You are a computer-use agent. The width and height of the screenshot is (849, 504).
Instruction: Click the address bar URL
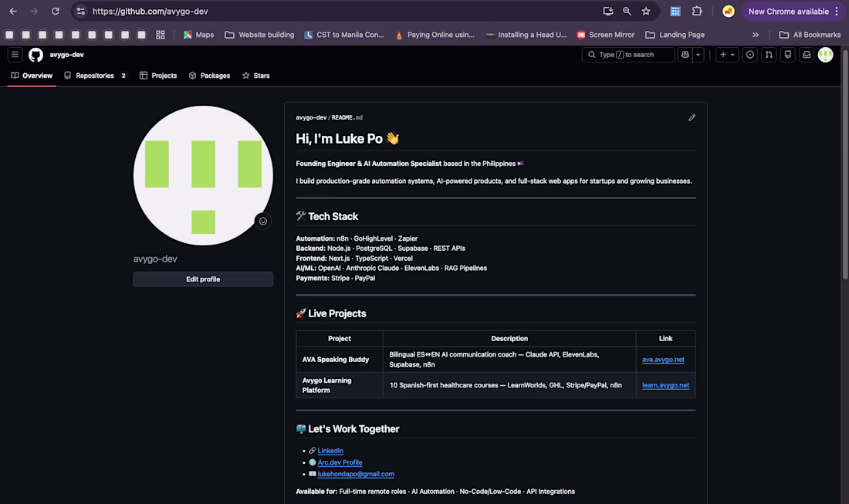tap(150, 12)
